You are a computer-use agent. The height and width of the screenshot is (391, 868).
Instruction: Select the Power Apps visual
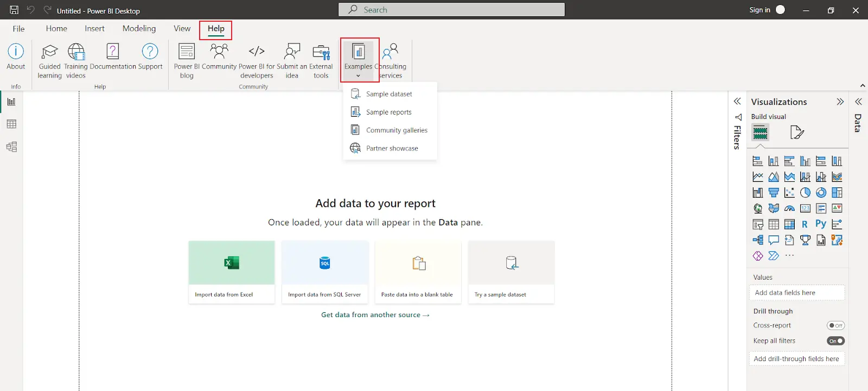(x=758, y=256)
